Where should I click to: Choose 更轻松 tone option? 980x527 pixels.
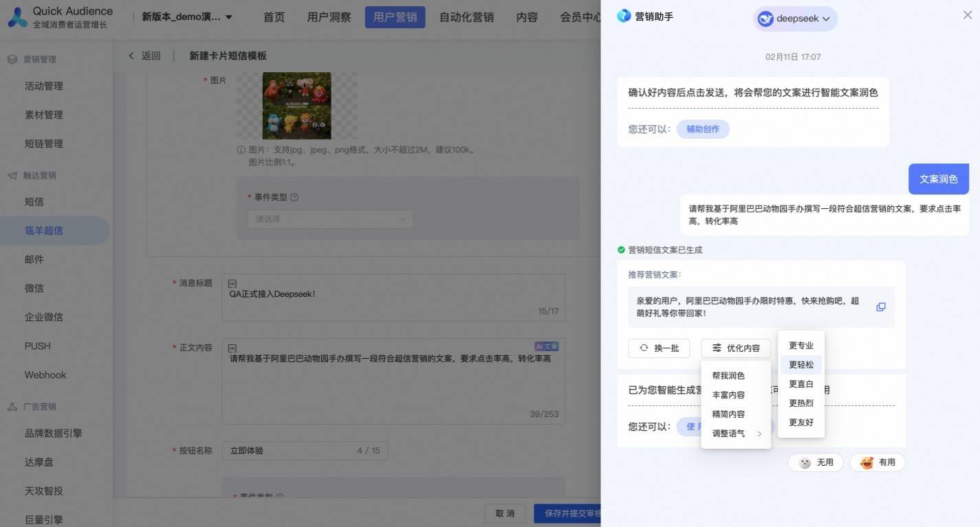(x=801, y=365)
